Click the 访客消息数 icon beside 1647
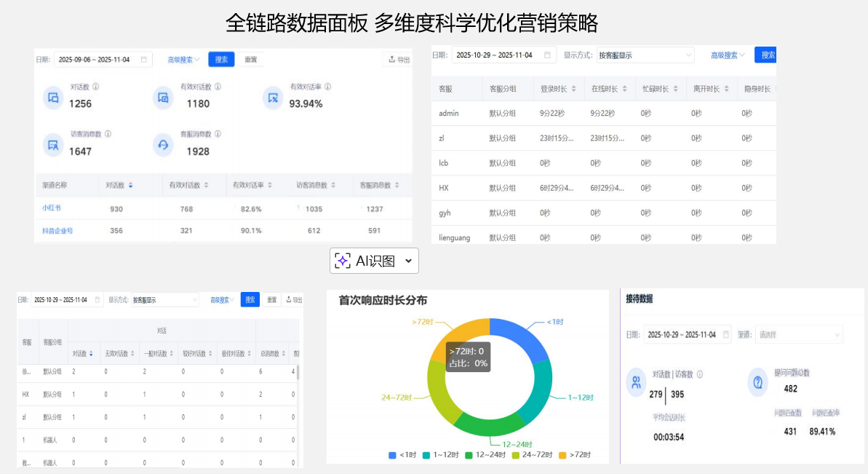The image size is (868, 474). pos(53,145)
